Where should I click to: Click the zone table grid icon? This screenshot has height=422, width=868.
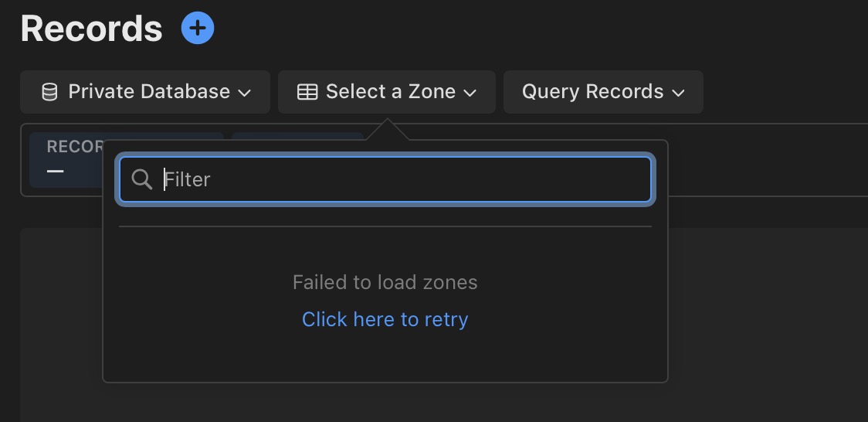[307, 92]
